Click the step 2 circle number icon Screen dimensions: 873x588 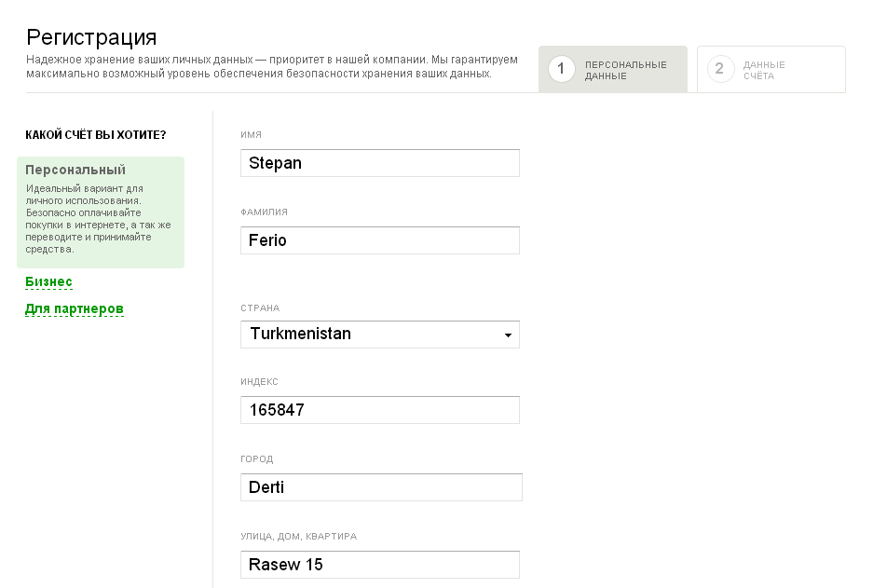pyautogui.click(x=720, y=69)
